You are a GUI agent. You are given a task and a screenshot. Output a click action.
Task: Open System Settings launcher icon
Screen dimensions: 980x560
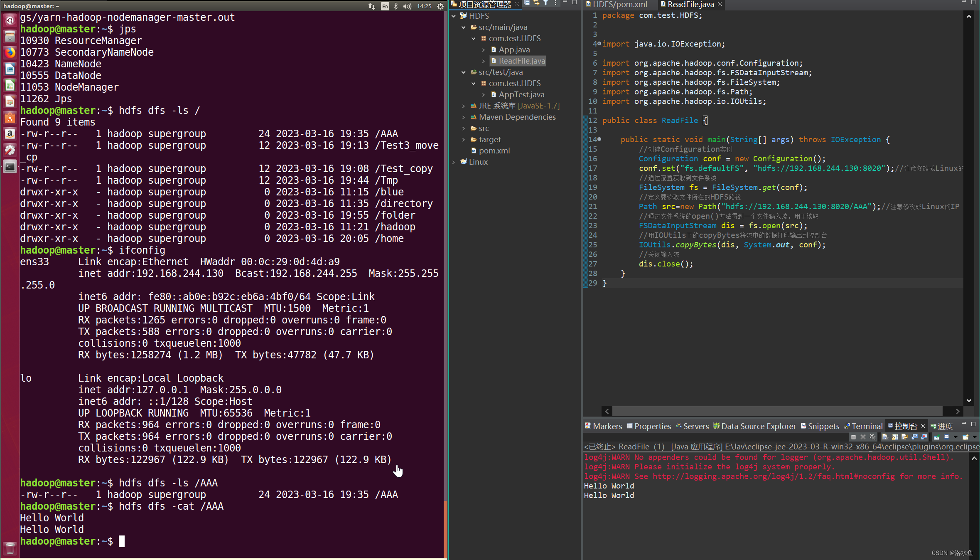[x=10, y=150]
